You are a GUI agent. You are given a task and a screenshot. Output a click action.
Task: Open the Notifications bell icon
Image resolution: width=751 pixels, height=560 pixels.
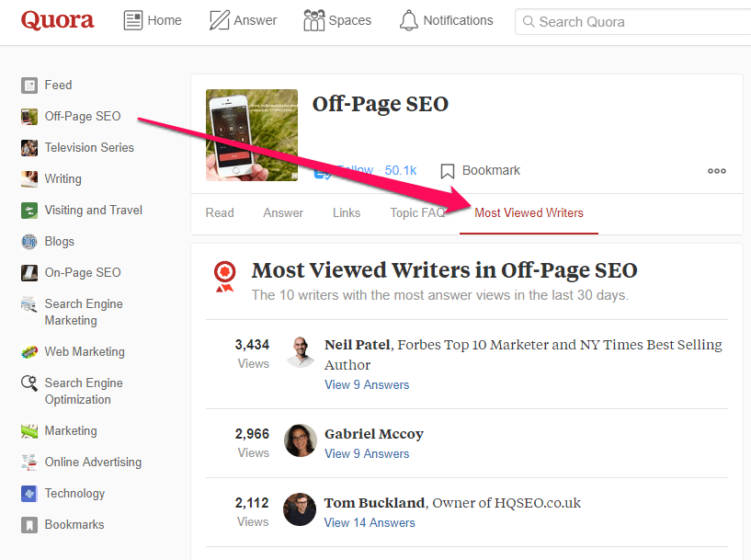[408, 20]
